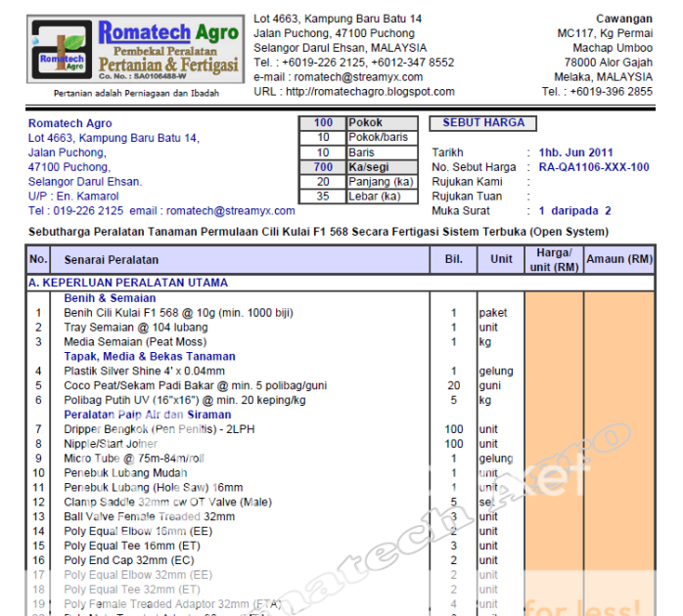Click header phone line '+6019-226 2125, +6012-347 8552'
The height and width of the screenshot is (616, 683).
click(368, 63)
